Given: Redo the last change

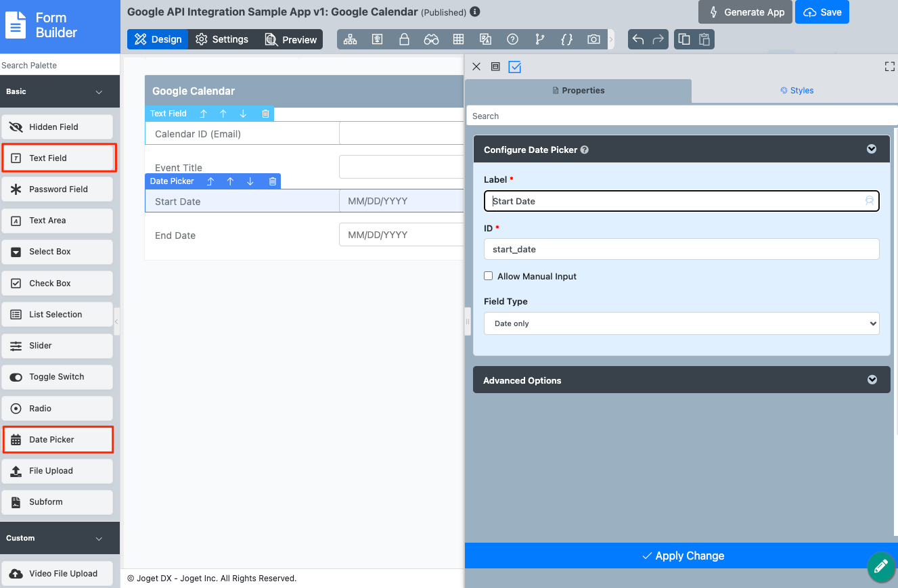Looking at the screenshot, I should pyautogui.click(x=658, y=39).
